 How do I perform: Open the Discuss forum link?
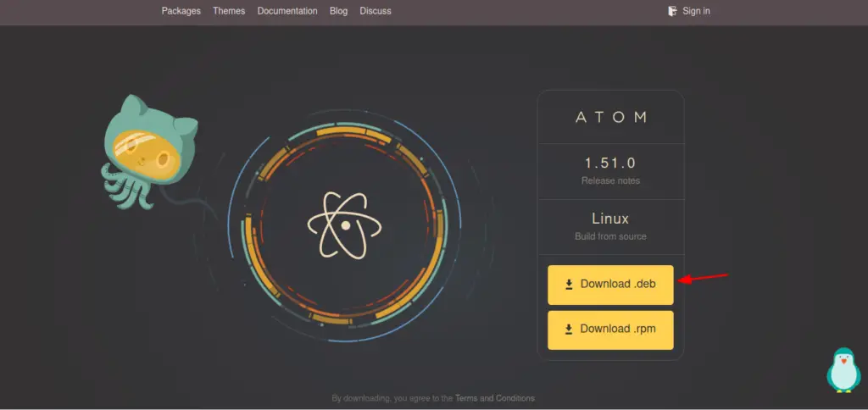point(376,11)
